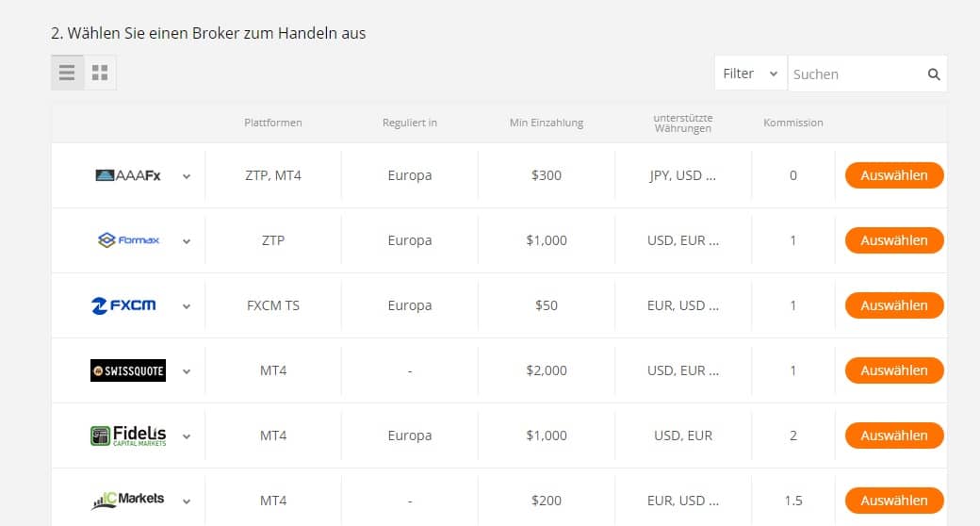
Task: Open the Filter dropdown
Action: [750, 74]
